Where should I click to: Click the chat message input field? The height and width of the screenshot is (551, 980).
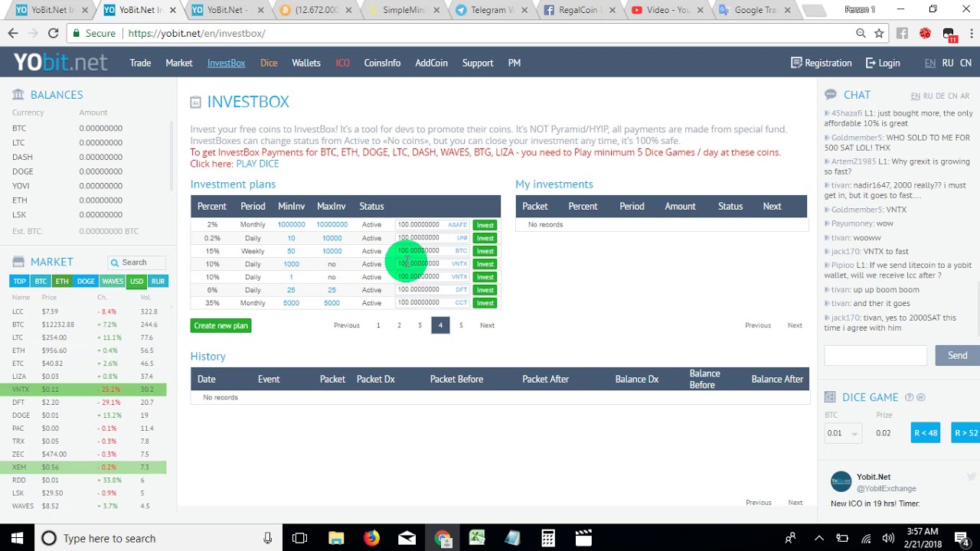pos(875,355)
